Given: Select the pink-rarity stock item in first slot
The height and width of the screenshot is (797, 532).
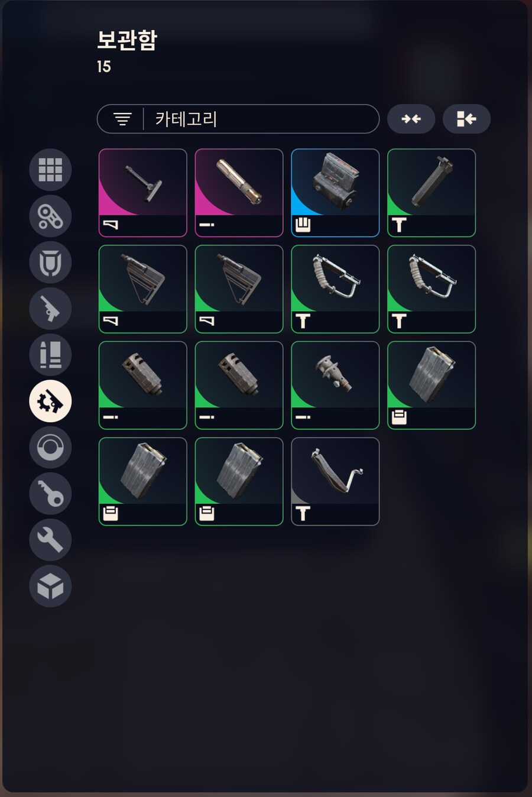Looking at the screenshot, I should 143,193.
